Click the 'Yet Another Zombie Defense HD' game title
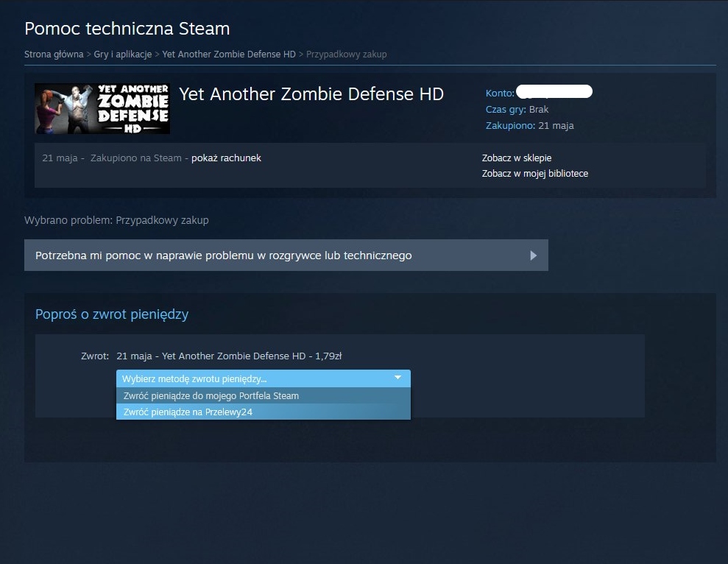The height and width of the screenshot is (564, 728). [311, 94]
